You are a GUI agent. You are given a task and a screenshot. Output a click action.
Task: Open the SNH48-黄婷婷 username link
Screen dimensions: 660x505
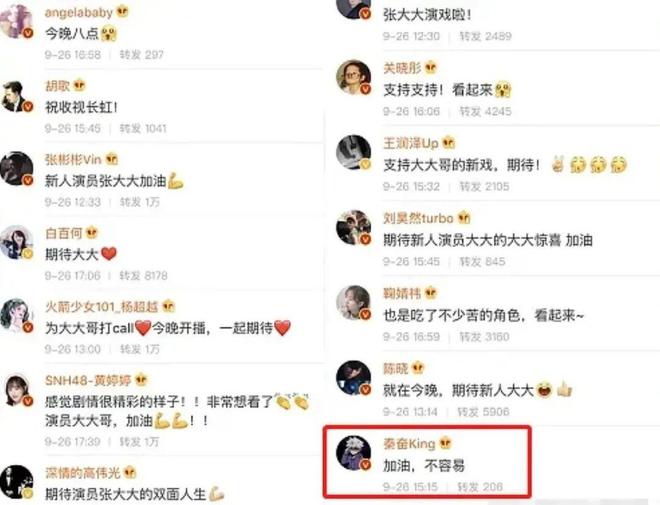point(88,380)
